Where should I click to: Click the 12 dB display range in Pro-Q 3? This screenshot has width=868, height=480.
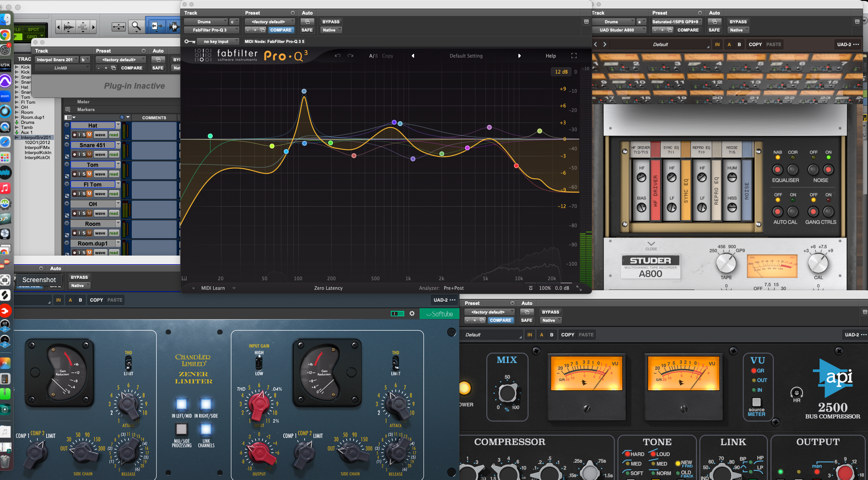click(x=561, y=72)
